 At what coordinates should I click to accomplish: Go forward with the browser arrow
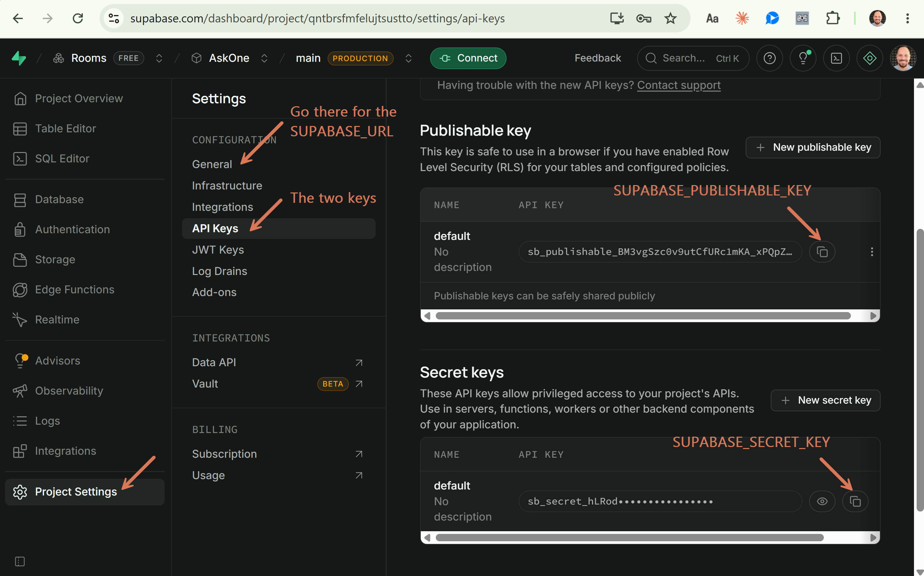tap(48, 18)
